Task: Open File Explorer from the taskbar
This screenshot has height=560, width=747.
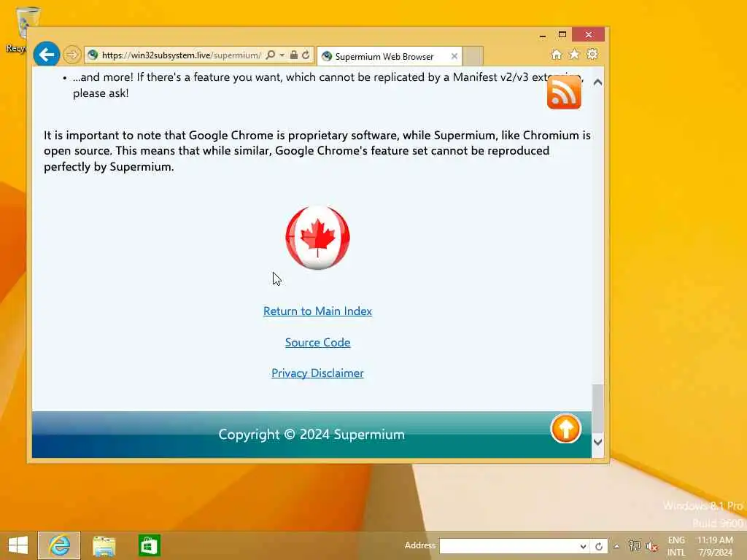Action: 104,545
